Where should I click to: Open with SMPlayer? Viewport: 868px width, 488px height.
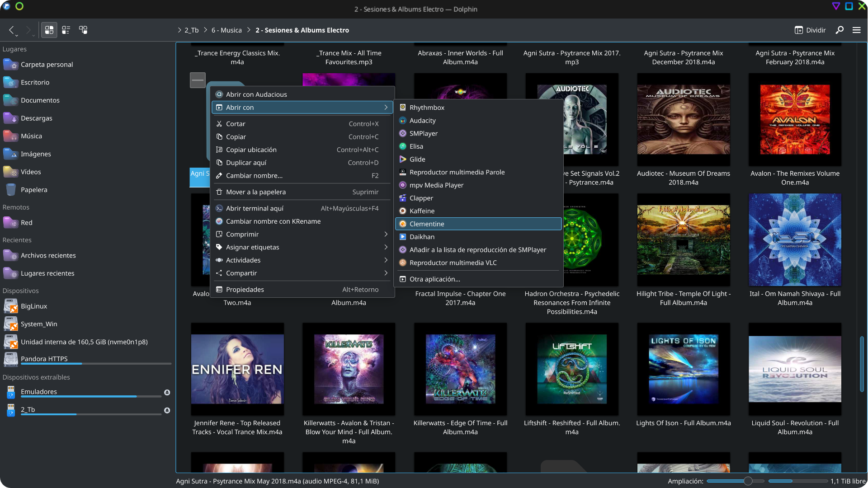(478, 134)
